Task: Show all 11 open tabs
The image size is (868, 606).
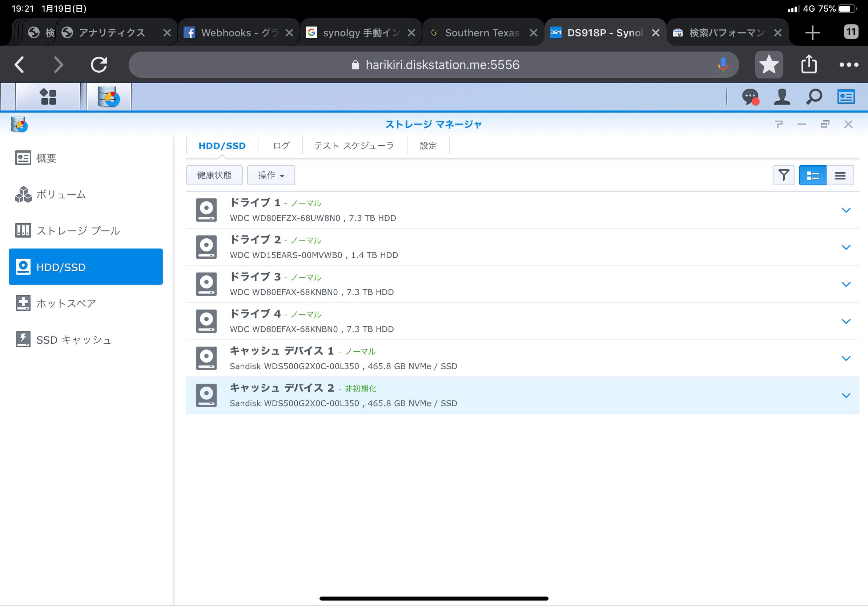Action: pos(851,32)
